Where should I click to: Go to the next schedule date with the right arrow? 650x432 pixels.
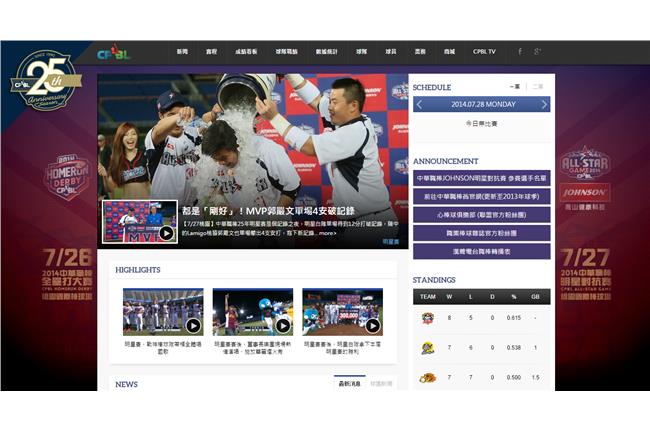(544, 104)
